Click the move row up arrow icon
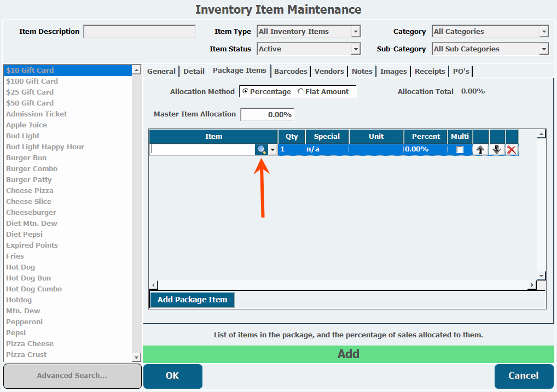 click(480, 150)
